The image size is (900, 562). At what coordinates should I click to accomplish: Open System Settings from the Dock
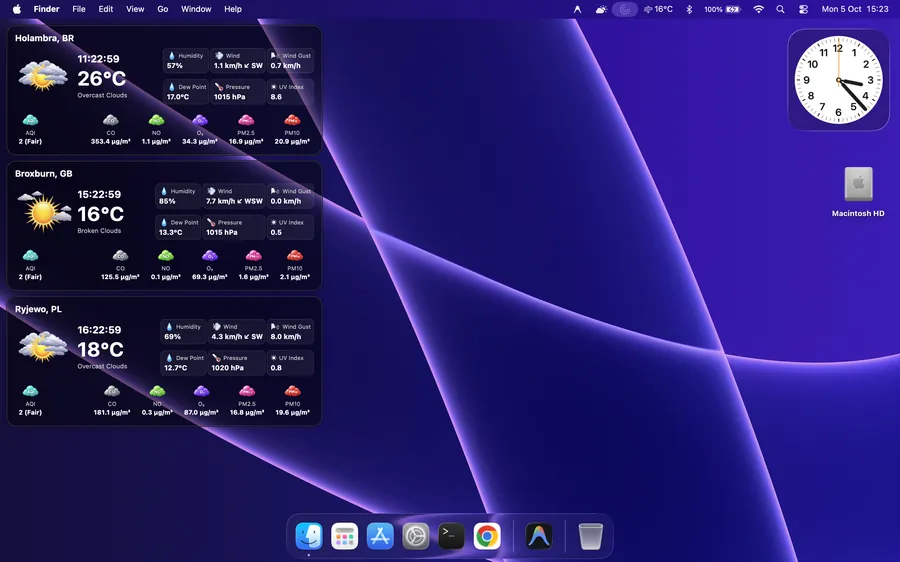pos(416,536)
